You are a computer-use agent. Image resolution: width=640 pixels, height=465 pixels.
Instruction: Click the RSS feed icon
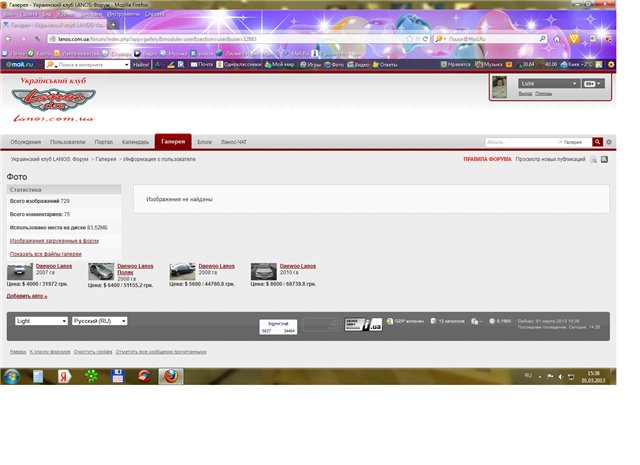(x=604, y=159)
